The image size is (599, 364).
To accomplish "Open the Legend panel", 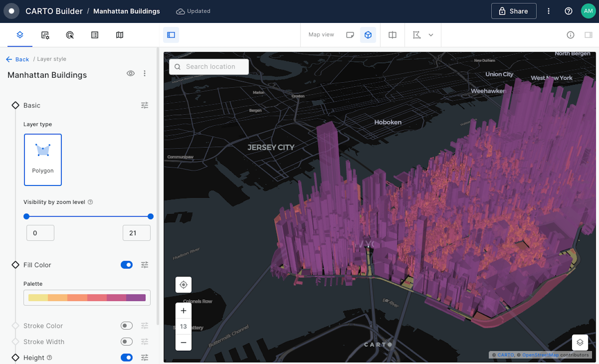I will 94,35.
